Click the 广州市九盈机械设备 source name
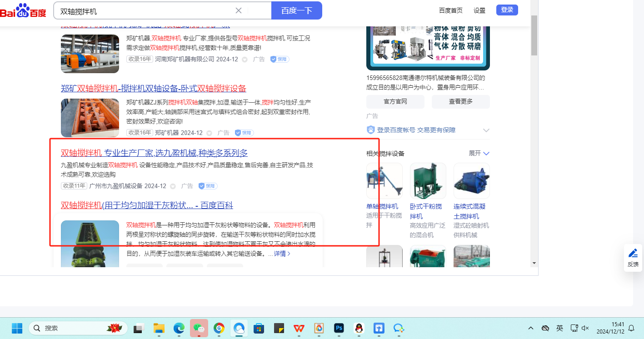 tap(116, 186)
